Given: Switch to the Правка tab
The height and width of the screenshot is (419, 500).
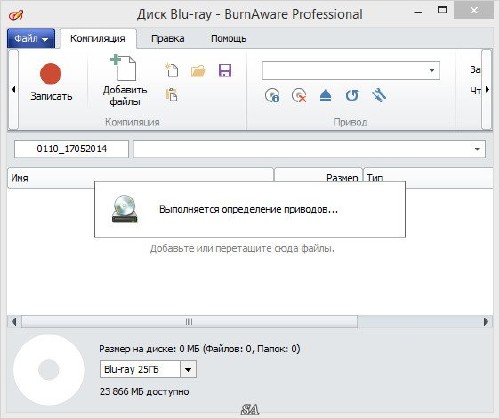Looking at the screenshot, I should click(x=168, y=39).
